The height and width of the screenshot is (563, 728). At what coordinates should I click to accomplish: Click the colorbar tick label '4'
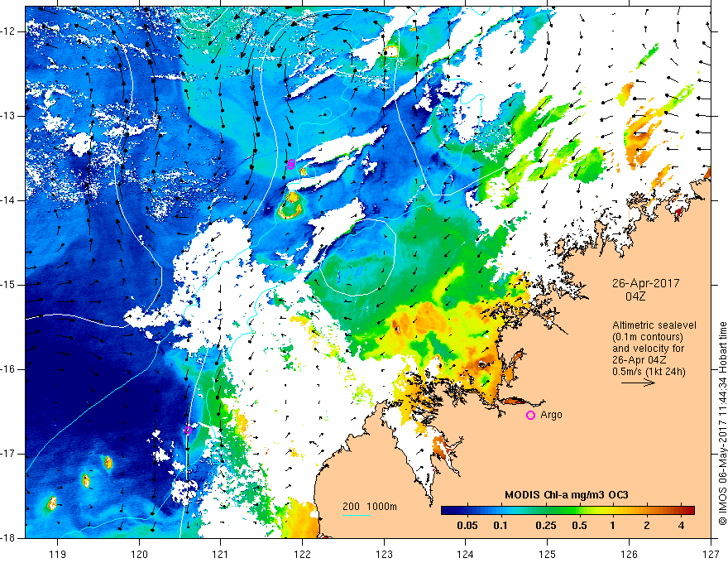point(681,526)
